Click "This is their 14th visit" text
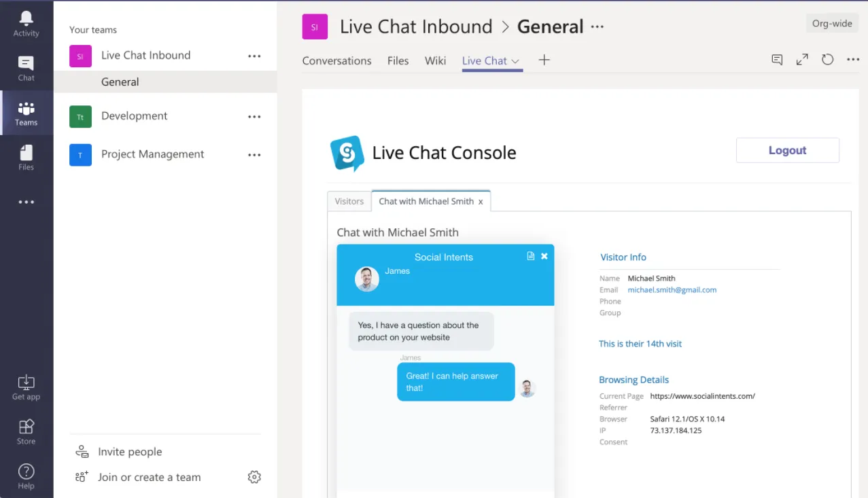This screenshot has width=868, height=498. (x=640, y=344)
